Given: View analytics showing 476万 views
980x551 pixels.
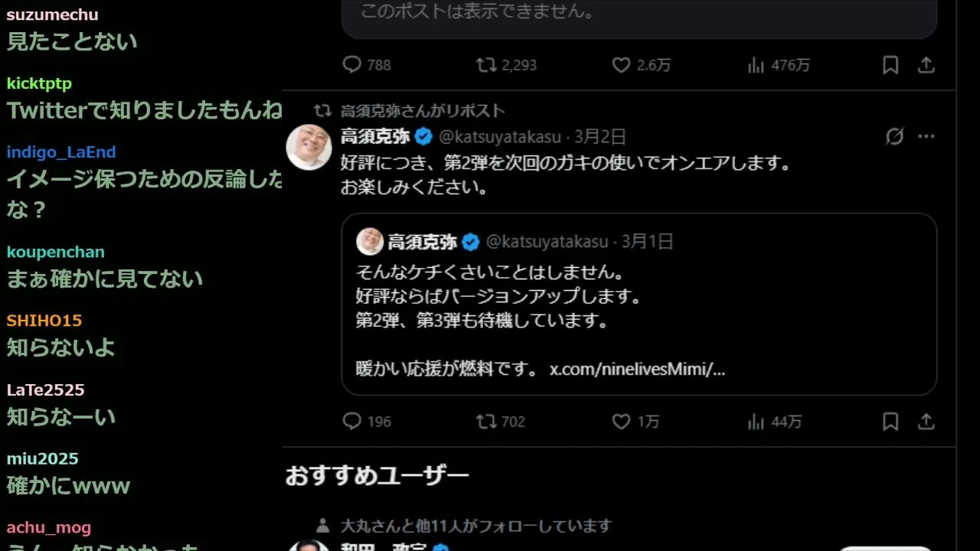Looking at the screenshot, I should (x=778, y=65).
